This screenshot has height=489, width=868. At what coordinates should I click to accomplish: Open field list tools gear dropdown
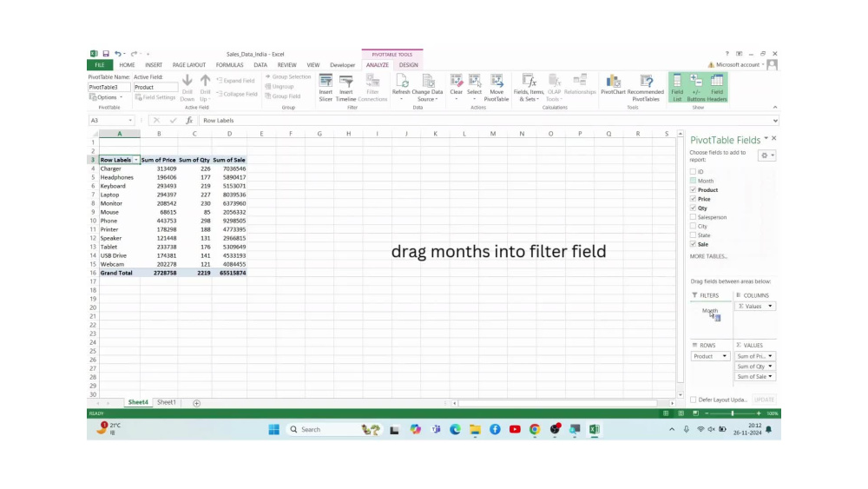click(x=767, y=155)
